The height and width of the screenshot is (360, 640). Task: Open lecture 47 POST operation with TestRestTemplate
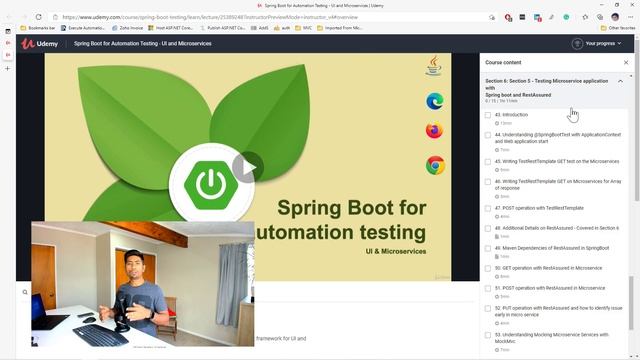pyautogui.click(x=539, y=208)
